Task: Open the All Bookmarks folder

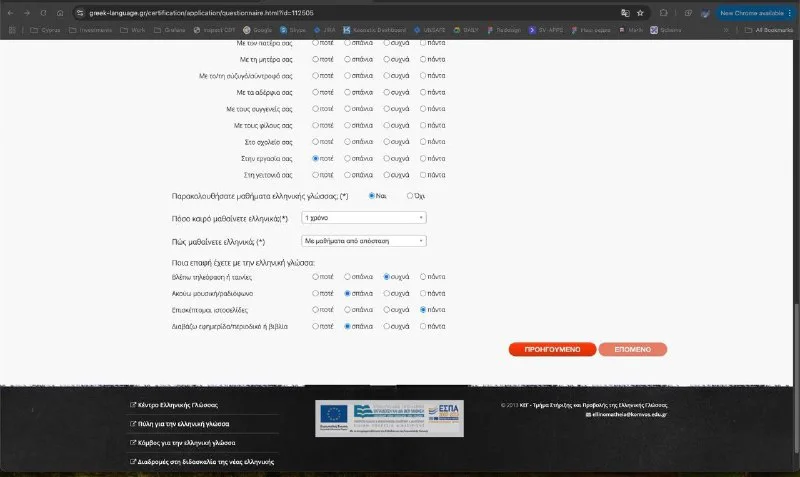Action: [772, 30]
